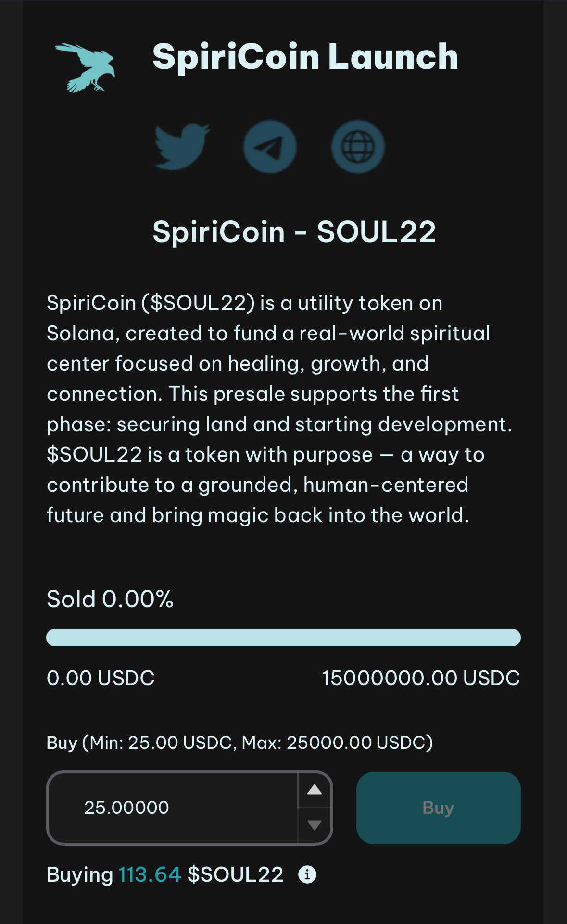The image size is (567, 924).
Task: Click the SpiriCoin Launch page title
Action: [305, 57]
